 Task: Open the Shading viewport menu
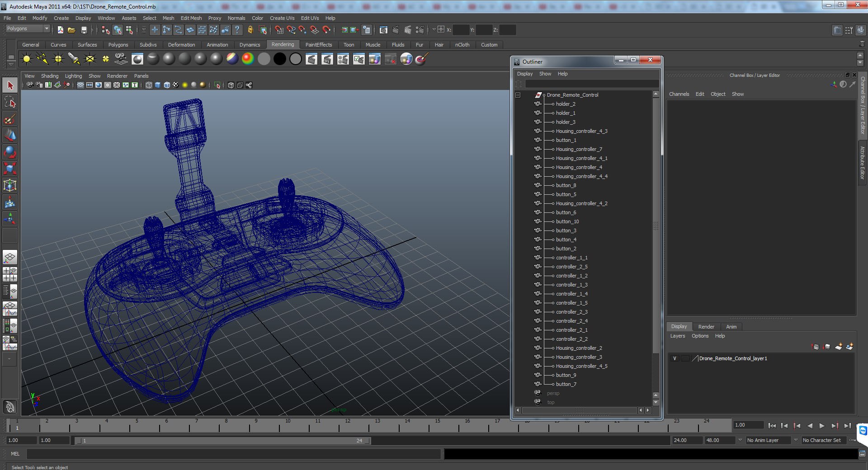(x=50, y=76)
